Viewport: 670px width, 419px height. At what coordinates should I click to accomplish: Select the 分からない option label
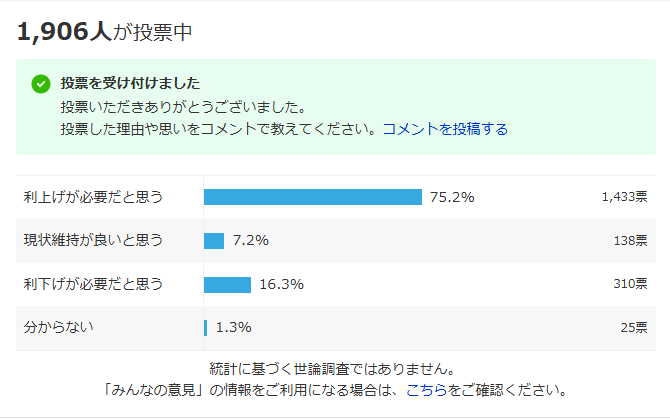coord(59,327)
